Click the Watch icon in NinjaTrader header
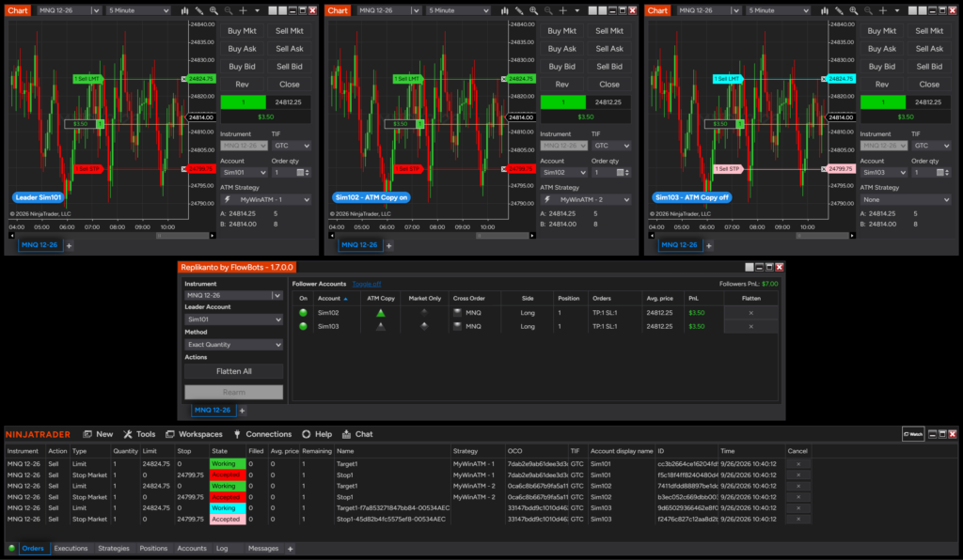The height and width of the screenshot is (560, 963). (912, 434)
